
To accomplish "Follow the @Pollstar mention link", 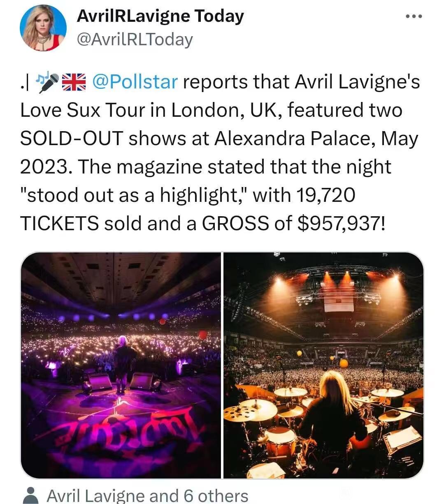I will click(x=135, y=82).
